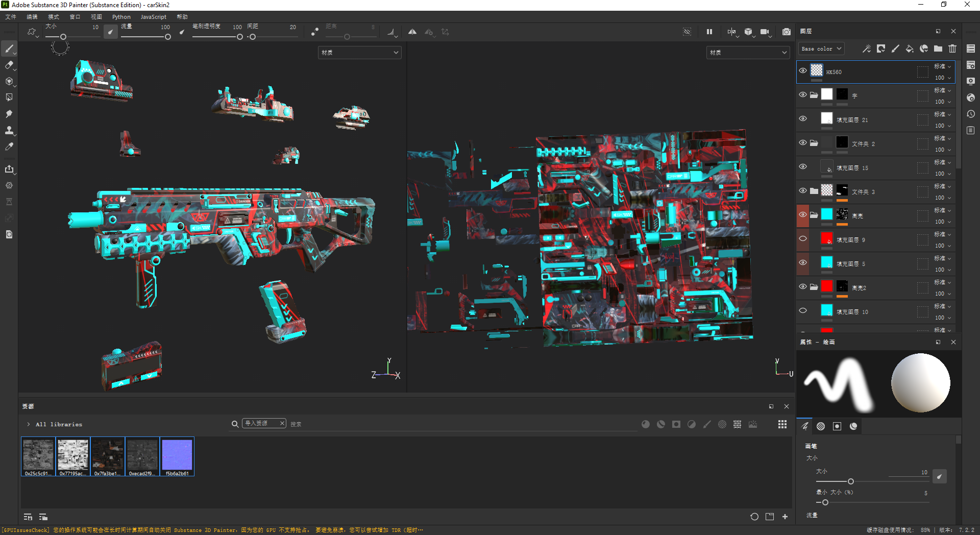Expand the All libraries tree
Image resolution: width=980 pixels, height=535 pixels.
pos(28,424)
